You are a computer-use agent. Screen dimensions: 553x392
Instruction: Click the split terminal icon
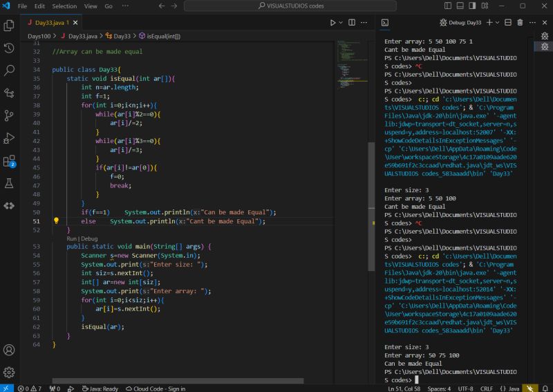[x=508, y=23]
